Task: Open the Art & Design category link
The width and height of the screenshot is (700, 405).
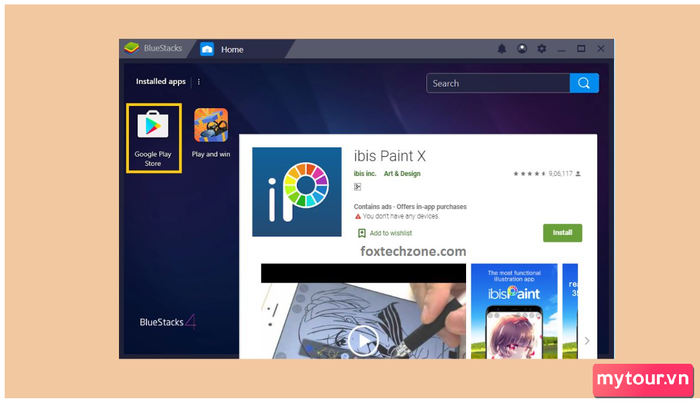Action: pyautogui.click(x=402, y=174)
